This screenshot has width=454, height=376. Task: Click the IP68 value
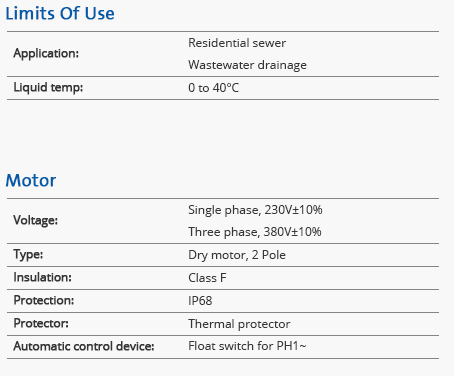(x=200, y=301)
